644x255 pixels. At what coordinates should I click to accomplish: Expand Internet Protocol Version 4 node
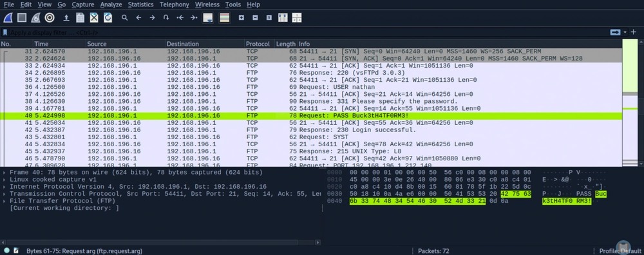click(x=4, y=187)
